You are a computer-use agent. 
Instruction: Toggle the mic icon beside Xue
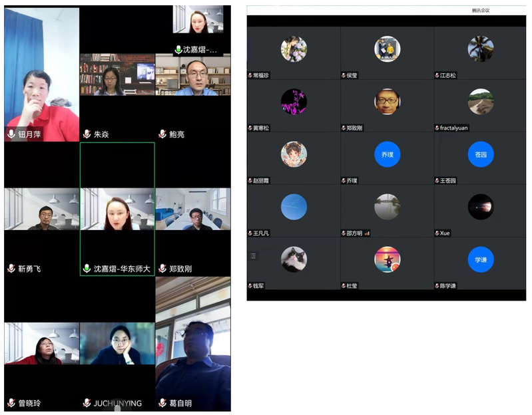click(437, 233)
